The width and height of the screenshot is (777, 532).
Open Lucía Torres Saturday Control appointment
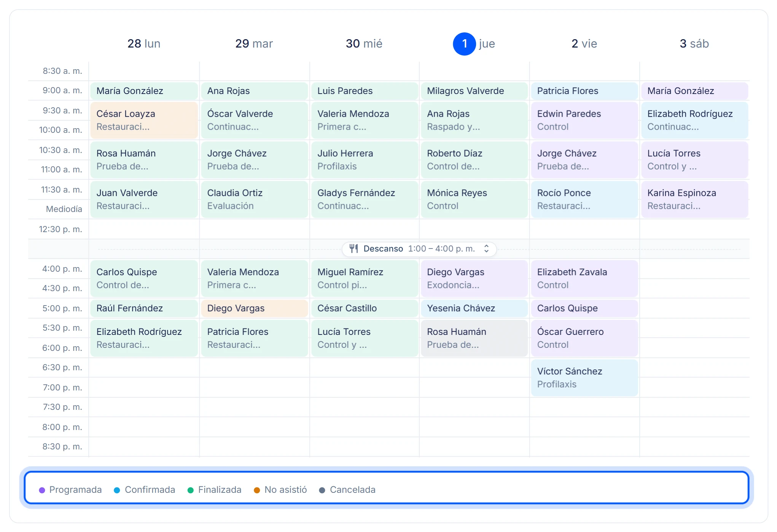pos(694,160)
